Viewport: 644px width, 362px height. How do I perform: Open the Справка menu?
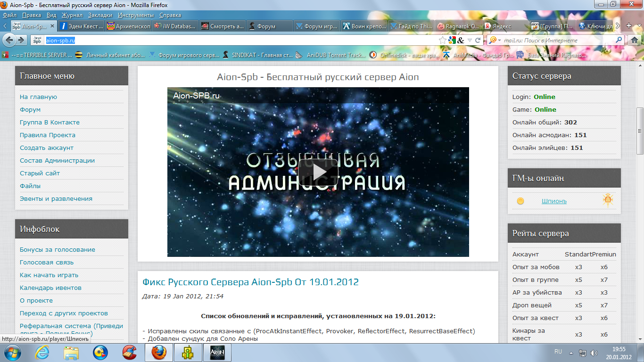170,15
